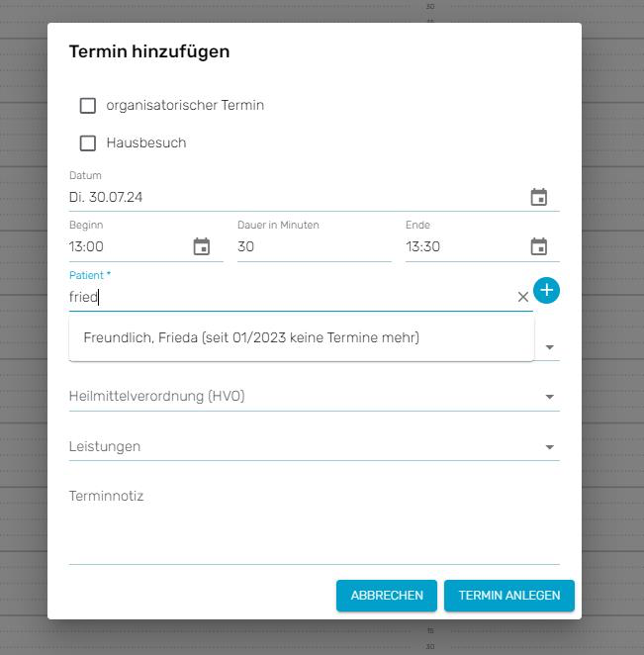Tick the Hausbesuch checkbox
Image resolution: width=644 pixels, height=655 pixels.
[88, 143]
